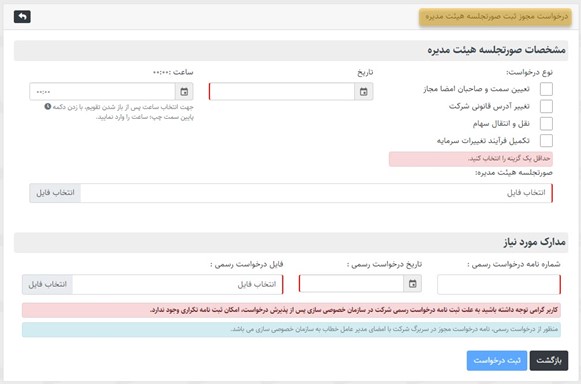Check تغییر آدرس قانونی شرکت option
The image size is (581, 384).
click(x=546, y=106)
